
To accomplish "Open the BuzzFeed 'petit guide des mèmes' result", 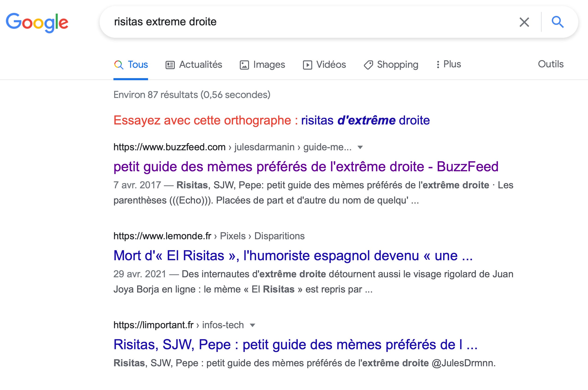I will 306,167.
